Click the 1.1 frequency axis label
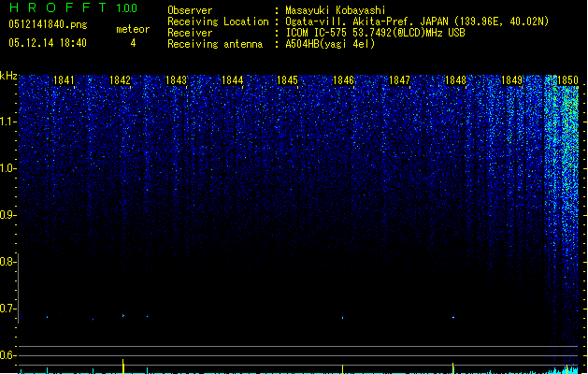The width and height of the screenshot is (588, 374). click(x=7, y=122)
